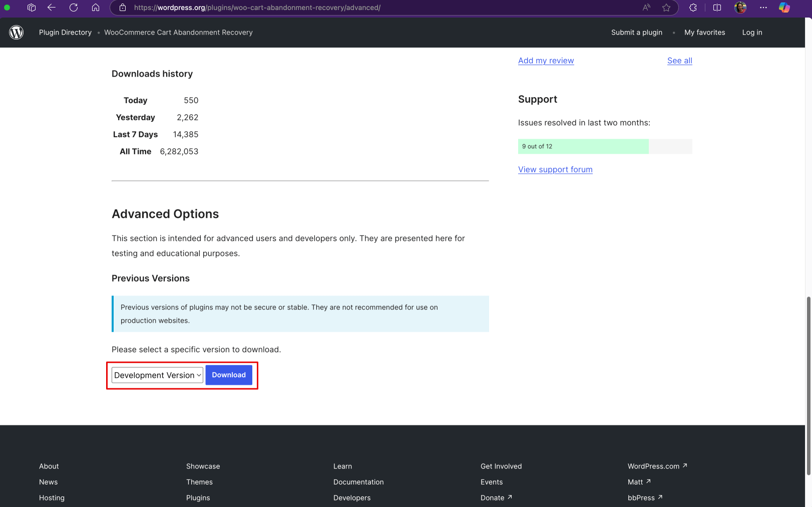Open the browser tab actions icon

click(x=32, y=8)
